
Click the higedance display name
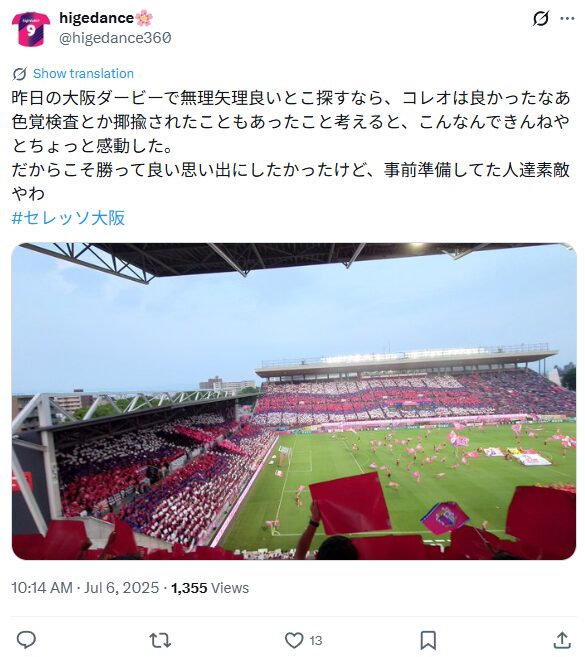tap(96, 18)
